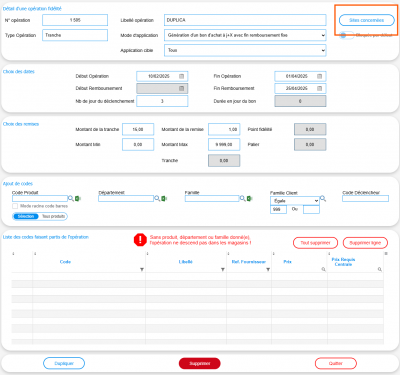Click the red Supprimer button
The image size is (400, 375).
tap(200, 363)
